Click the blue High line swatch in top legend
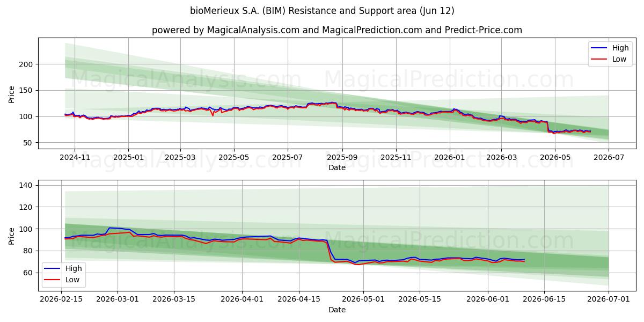 pyautogui.click(x=599, y=48)
